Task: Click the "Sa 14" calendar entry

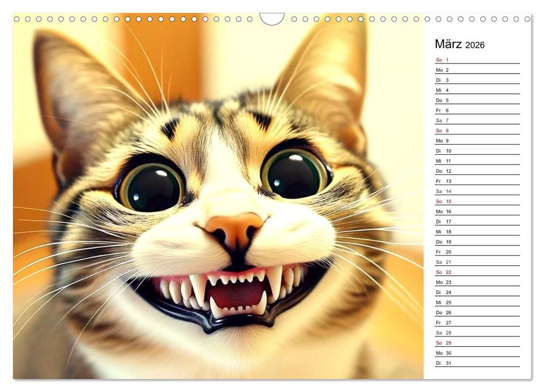Action: pyautogui.click(x=477, y=191)
